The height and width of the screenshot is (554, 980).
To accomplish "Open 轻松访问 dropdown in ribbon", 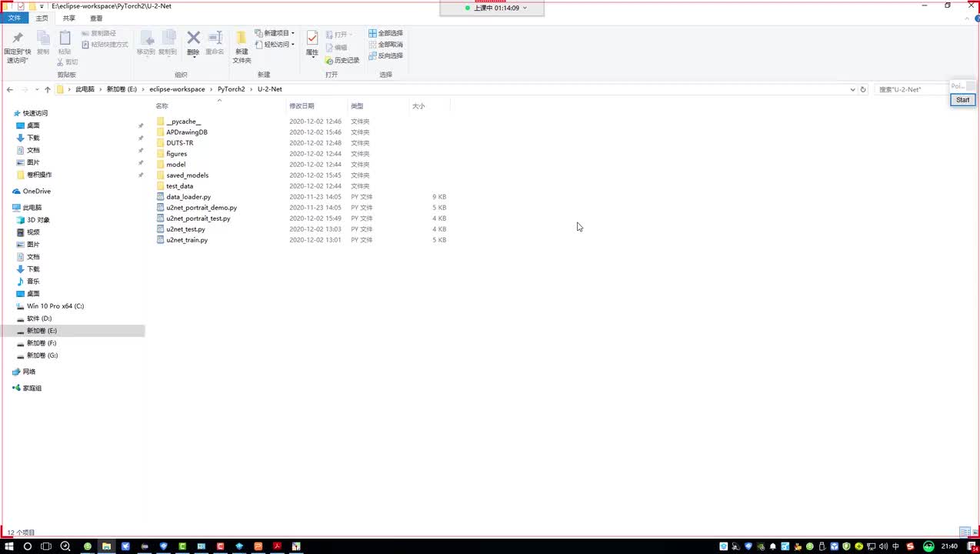I will coord(275,45).
